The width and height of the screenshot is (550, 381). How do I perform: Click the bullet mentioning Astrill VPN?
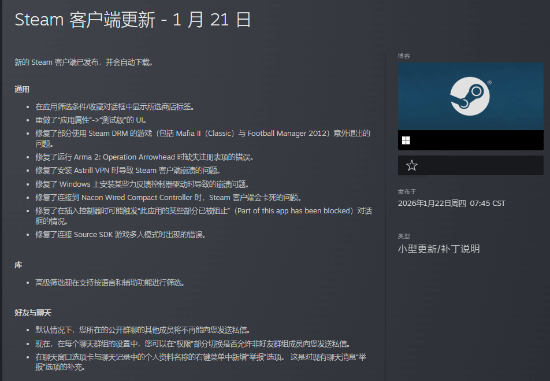click(128, 171)
